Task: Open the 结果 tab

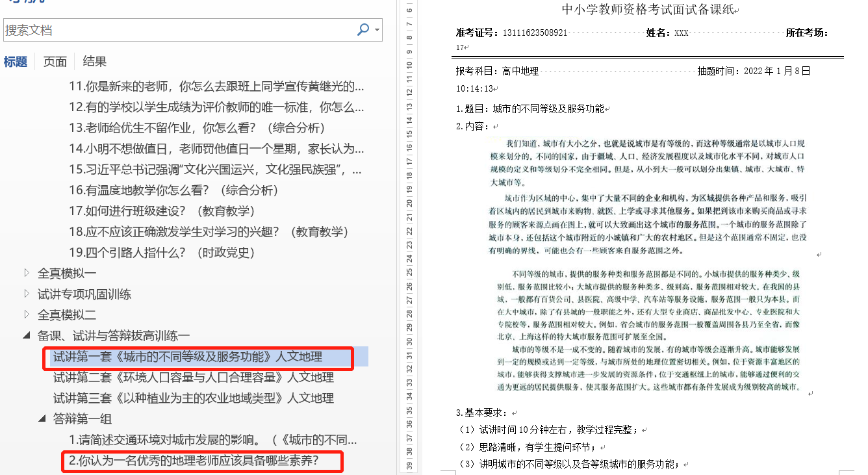Action: 95,62
